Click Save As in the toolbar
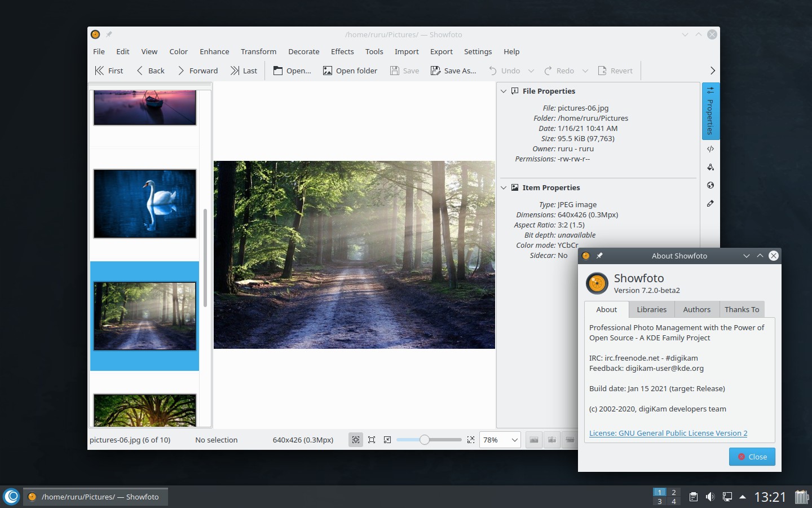Image resolution: width=812 pixels, height=508 pixels. click(453, 71)
